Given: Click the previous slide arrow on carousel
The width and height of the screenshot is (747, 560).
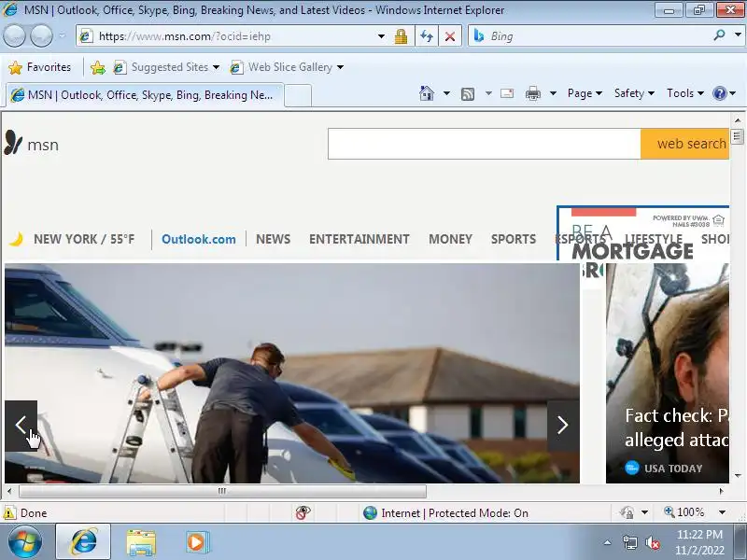Looking at the screenshot, I should coord(21,426).
